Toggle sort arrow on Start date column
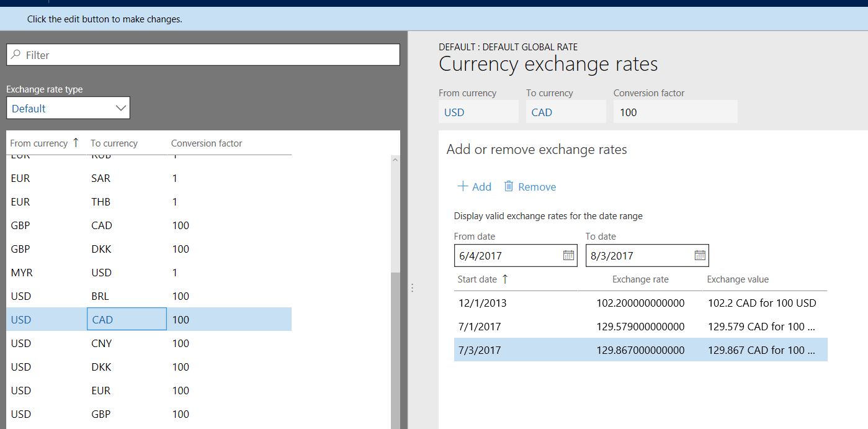 tap(505, 279)
